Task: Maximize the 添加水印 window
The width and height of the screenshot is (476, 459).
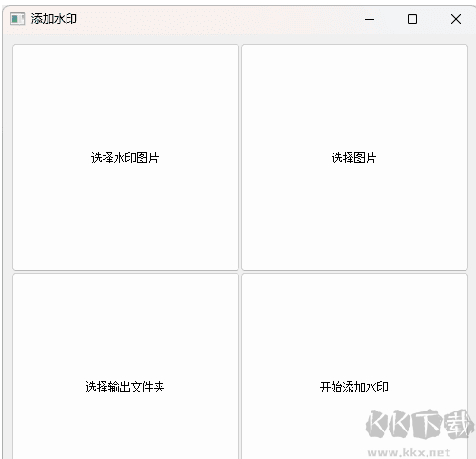Action: pos(412,19)
